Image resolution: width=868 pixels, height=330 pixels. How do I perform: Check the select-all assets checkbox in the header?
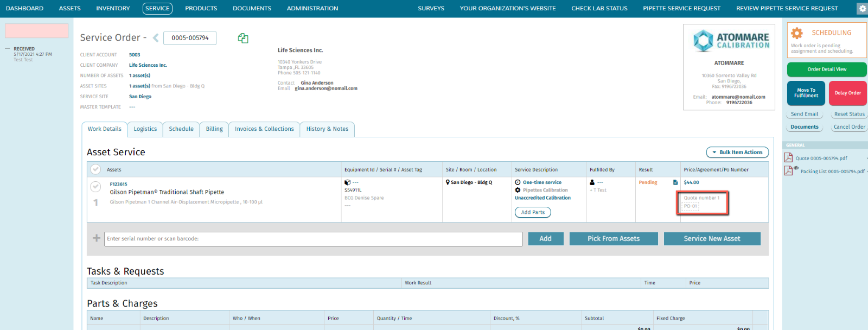point(95,169)
